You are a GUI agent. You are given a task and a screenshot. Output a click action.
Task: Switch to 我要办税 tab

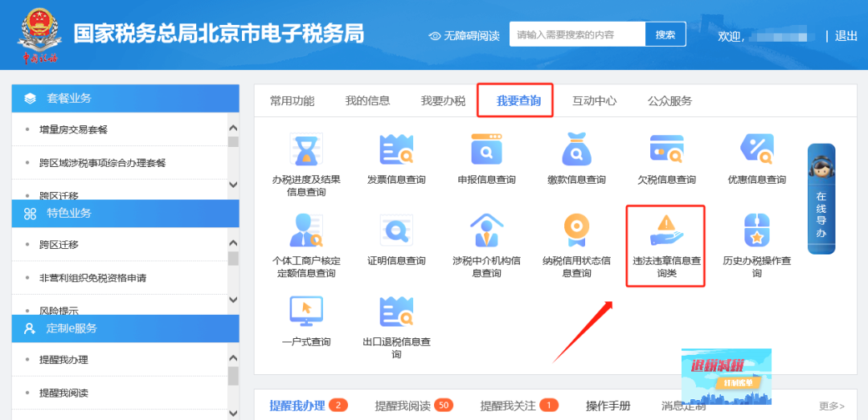(443, 100)
